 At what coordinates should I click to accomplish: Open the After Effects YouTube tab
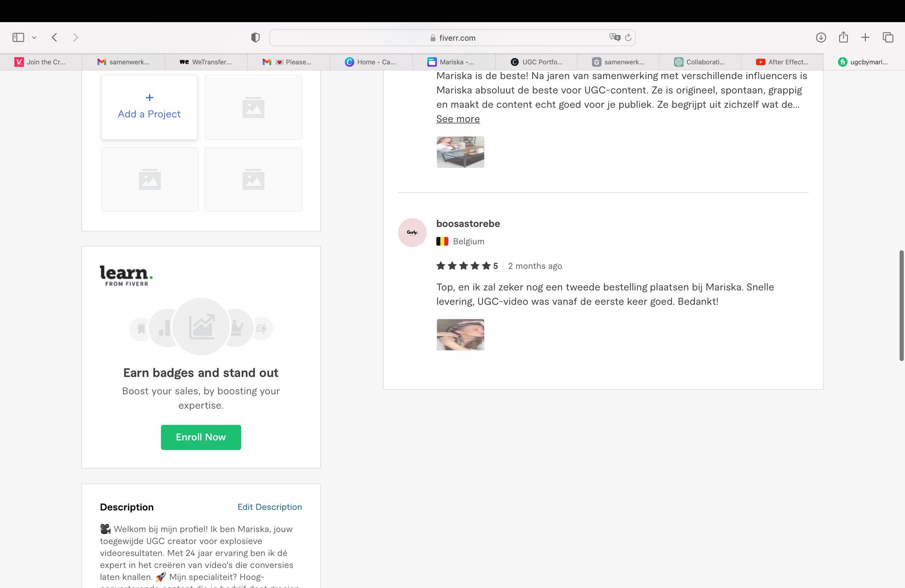[x=782, y=62]
